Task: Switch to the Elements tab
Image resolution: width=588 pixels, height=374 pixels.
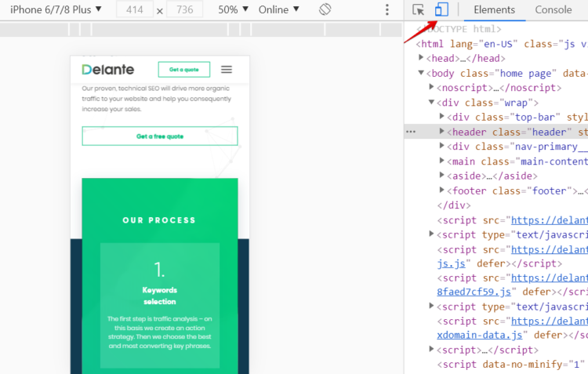Action: coord(494,9)
